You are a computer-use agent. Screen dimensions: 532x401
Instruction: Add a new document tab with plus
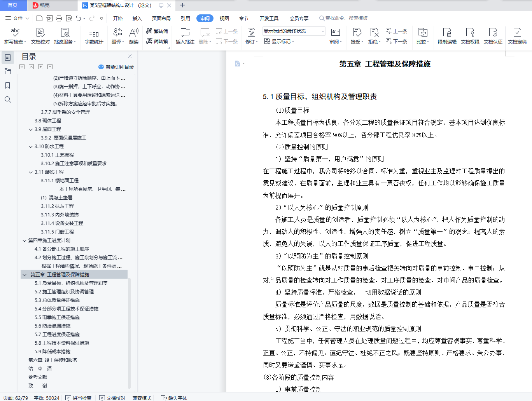[x=182, y=5]
